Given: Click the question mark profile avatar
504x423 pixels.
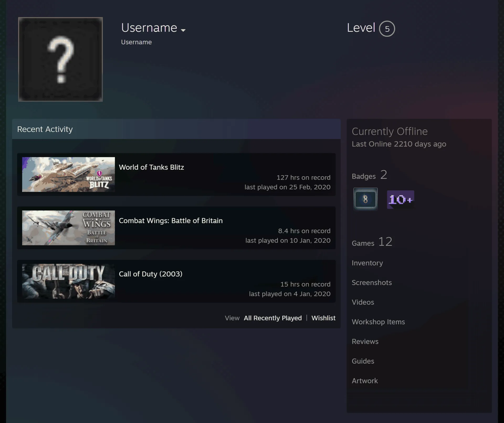Looking at the screenshot, I should [x=60, y=59].
